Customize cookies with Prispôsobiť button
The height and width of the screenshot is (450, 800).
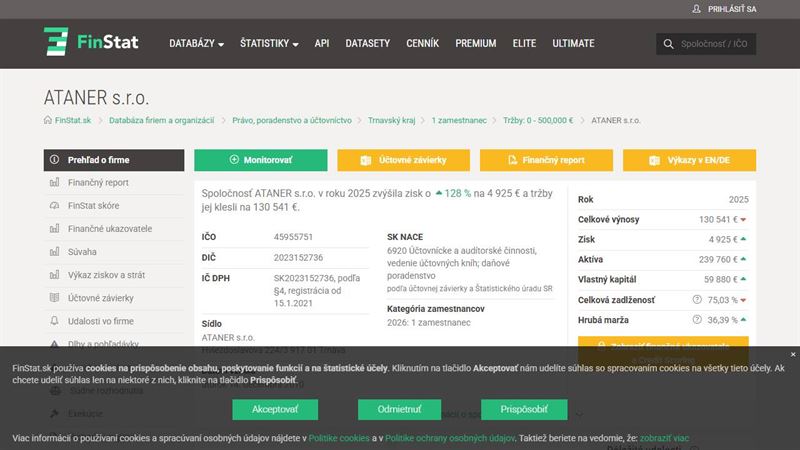524,410
